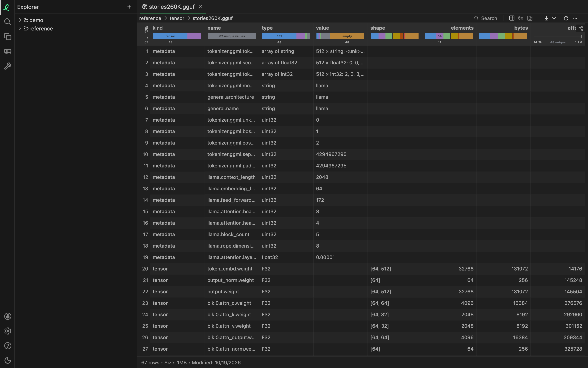Open the settings gear icon
This screenshot has width=588, height=368.
point(8,331)
